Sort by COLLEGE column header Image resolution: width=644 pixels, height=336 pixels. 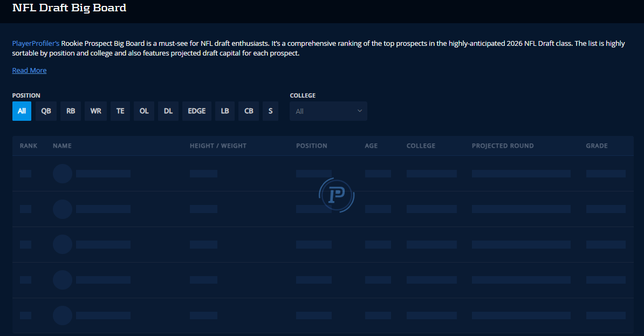[421, 146]
